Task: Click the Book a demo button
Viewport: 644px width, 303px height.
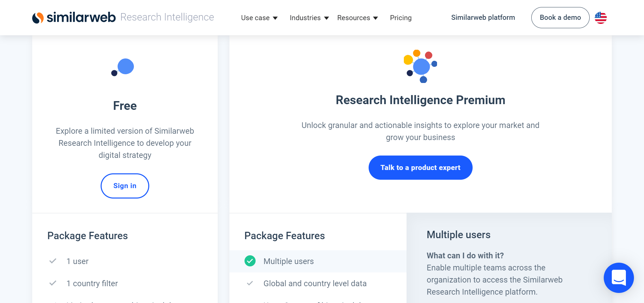Action: coord(560,17)
